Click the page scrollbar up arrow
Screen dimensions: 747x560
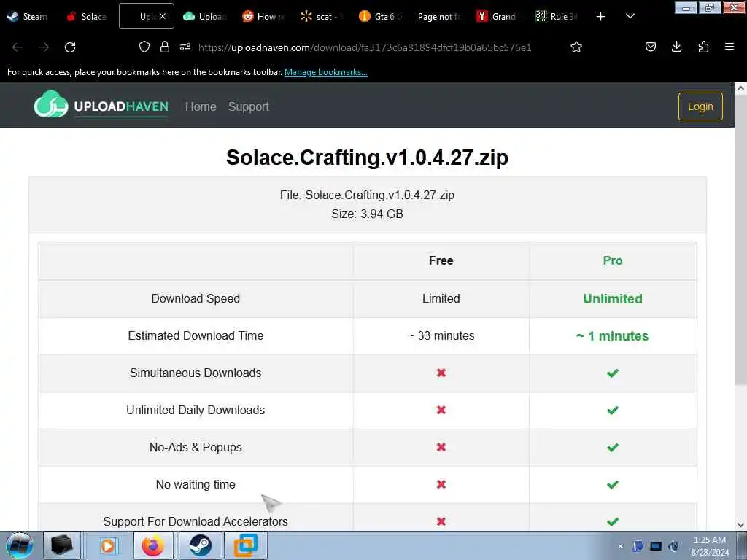[x=740, y=88]
